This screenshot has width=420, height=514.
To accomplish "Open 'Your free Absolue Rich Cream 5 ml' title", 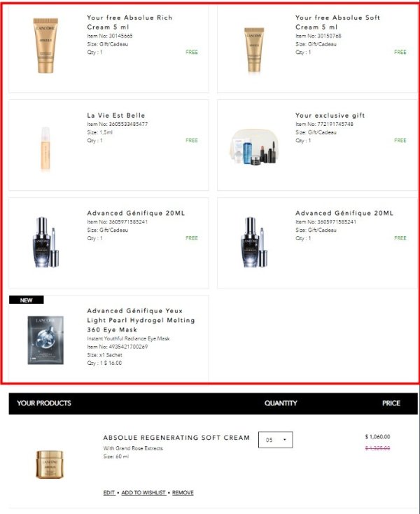I will pyautogui.click(x=129, y=22).
